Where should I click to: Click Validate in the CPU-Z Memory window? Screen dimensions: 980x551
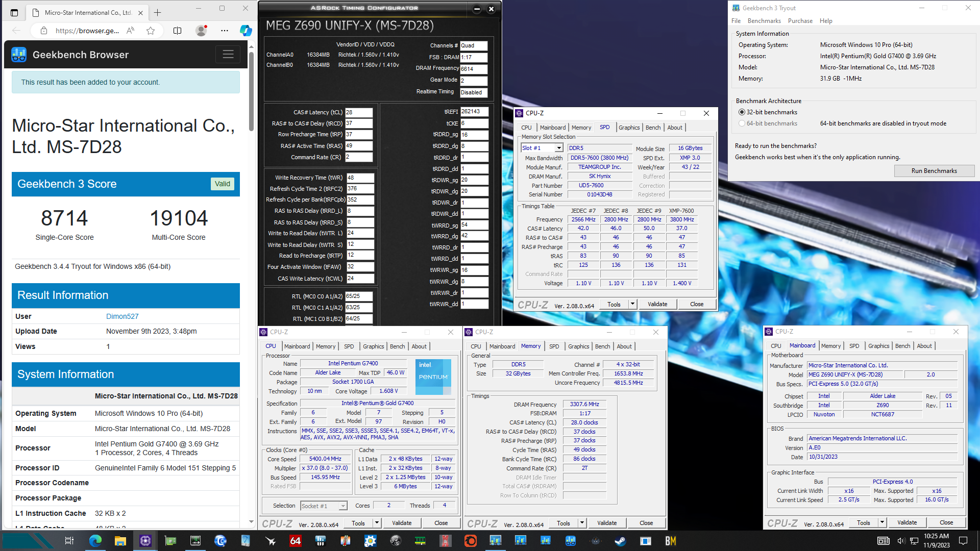pos(607,523)
